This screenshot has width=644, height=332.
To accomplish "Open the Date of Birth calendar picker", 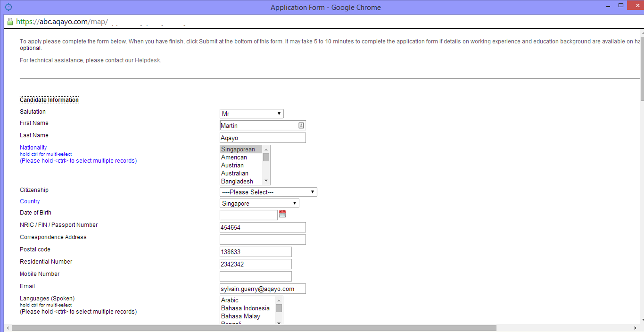I will 282,214.
